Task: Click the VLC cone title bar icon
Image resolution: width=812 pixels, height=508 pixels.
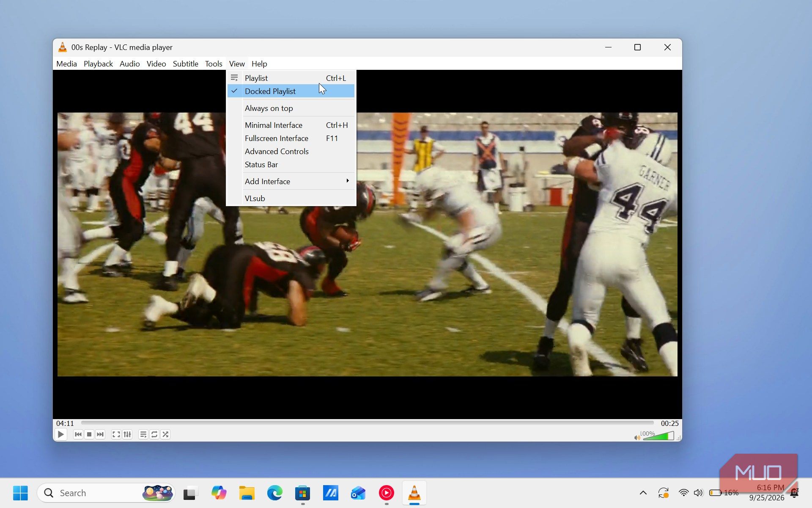Action: [x=63, y=47]
